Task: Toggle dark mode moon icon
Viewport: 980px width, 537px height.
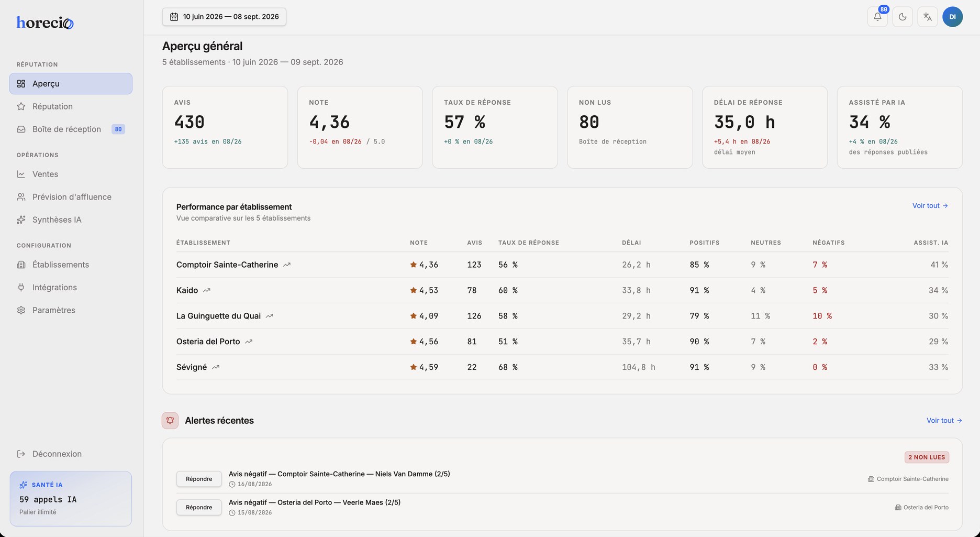Action: click(903, 17)
